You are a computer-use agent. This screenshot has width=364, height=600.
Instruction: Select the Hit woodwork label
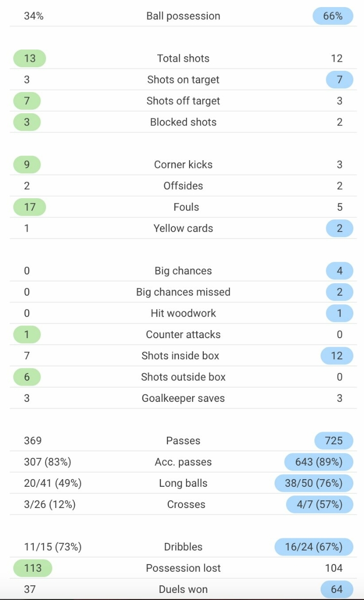(183, 313)
